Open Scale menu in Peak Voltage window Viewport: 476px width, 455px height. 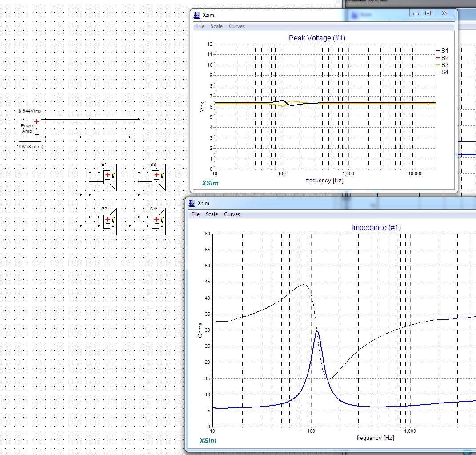pos(217,26)
